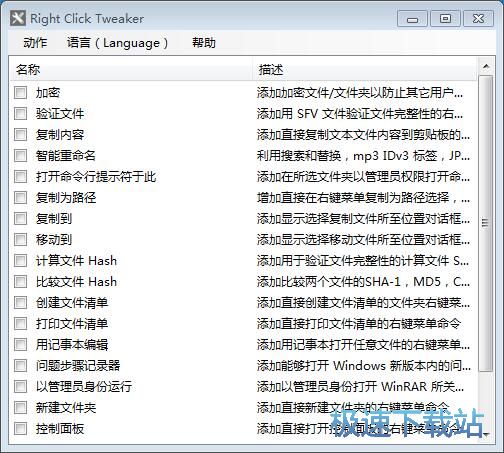Click description mentioning mp3 IDv3 标签
Screen dimensions: 504x453
tap(363, 156)
